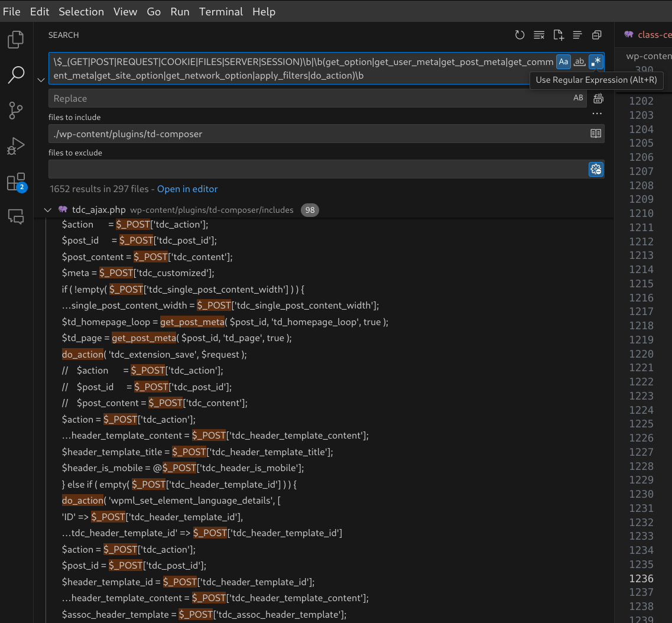Image resolution: width=672 pixels, height=623 pixels.
Task: Select the do_action 'tdc_extension_save' result
Action: tap(154, 355)
